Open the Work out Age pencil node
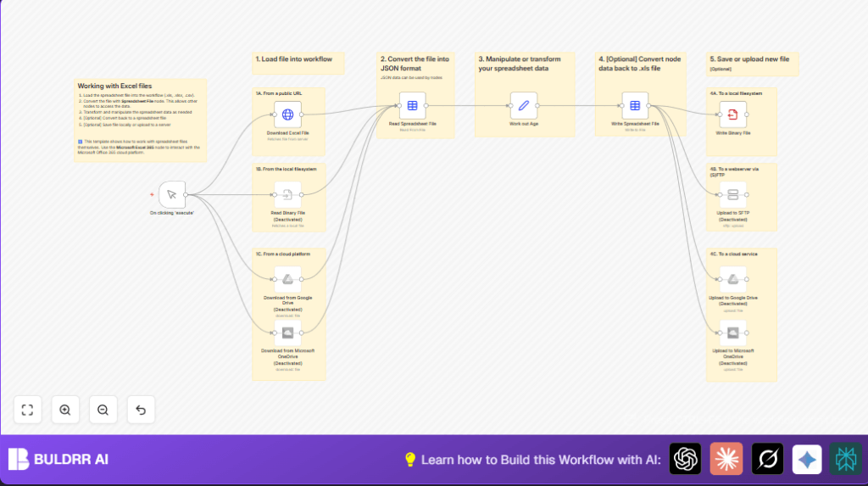 523,106
